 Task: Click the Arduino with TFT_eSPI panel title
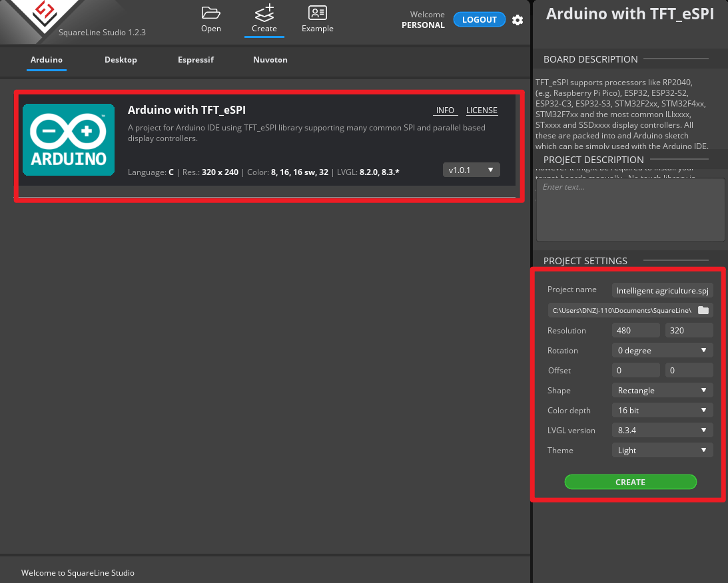[630, 14]
